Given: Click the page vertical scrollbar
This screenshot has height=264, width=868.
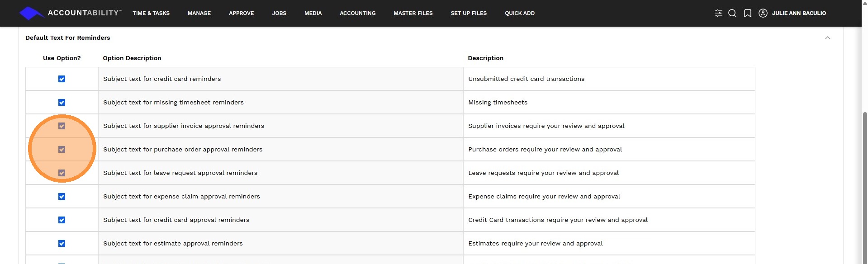Looking at the screenshot, I should click(x=864, y=181).
